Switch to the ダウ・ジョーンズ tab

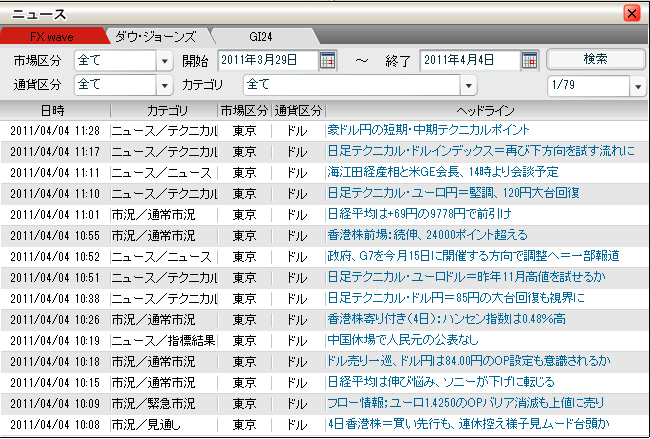(155, 36)
